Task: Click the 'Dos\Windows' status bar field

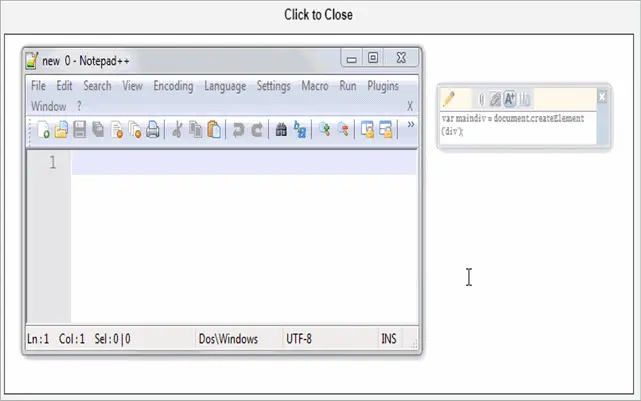Action: click(x=228, y=339)
